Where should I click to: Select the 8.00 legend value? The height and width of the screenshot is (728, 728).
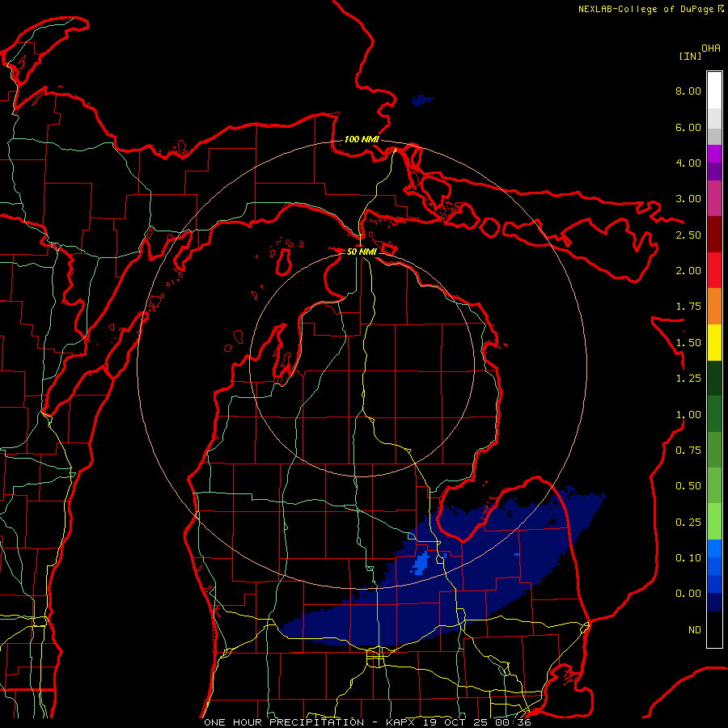point(688,91)
